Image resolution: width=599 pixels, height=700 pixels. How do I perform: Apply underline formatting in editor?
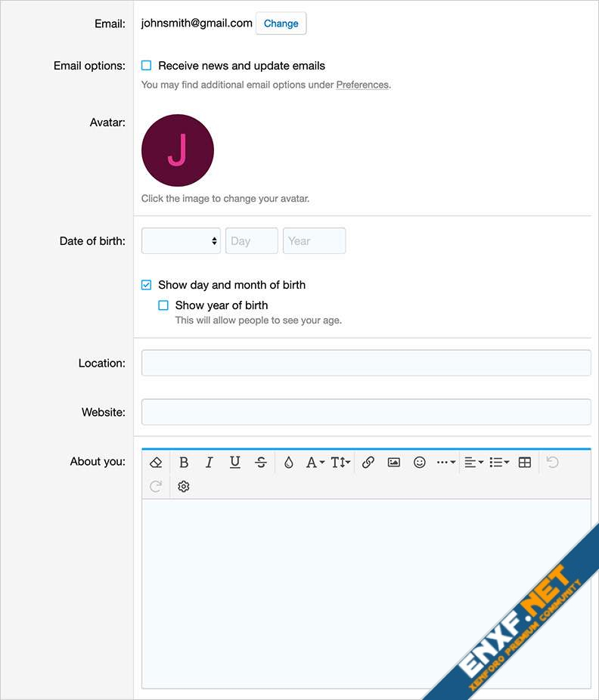[x=235, y=463]
